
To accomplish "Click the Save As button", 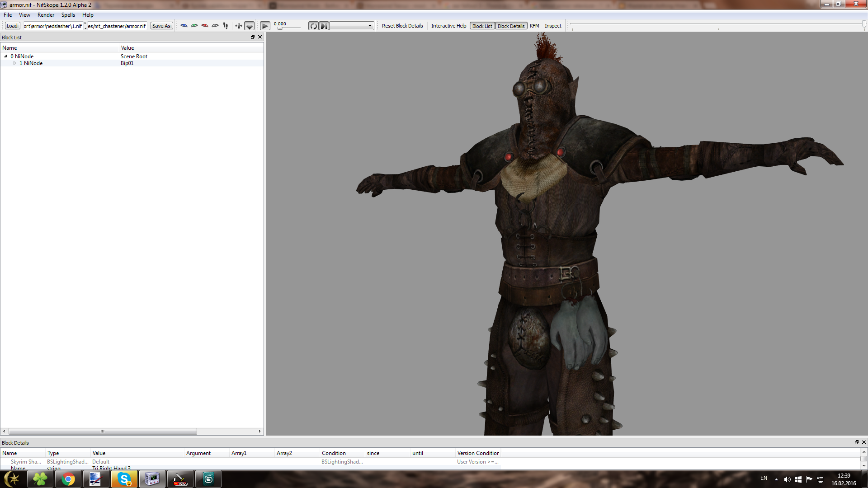I will click(x=161, y=26).
